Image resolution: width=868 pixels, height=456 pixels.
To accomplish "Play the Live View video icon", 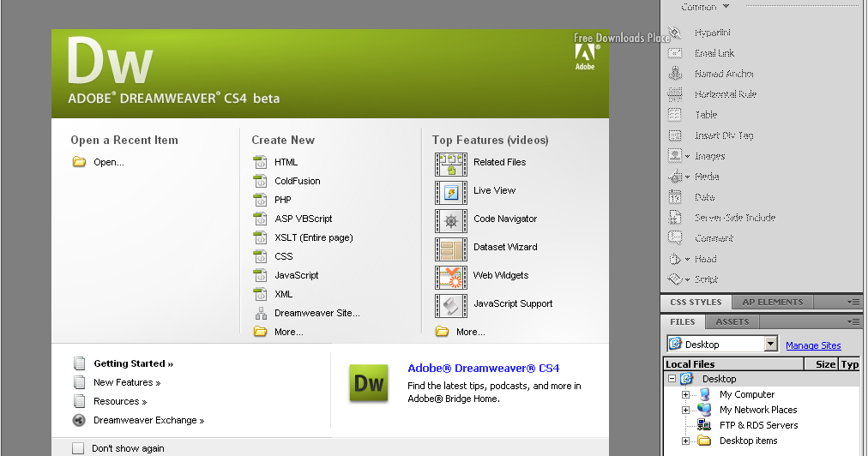I will [x=451, y=193].
